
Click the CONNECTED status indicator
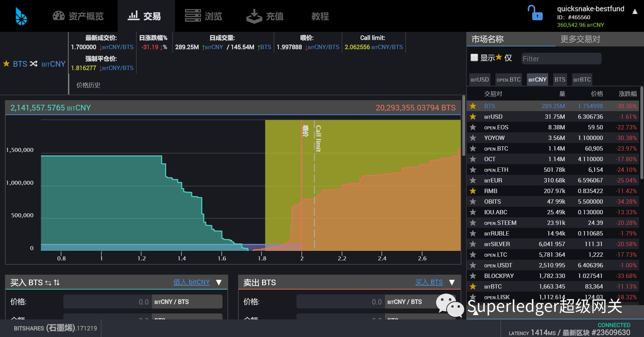[614, 325]
